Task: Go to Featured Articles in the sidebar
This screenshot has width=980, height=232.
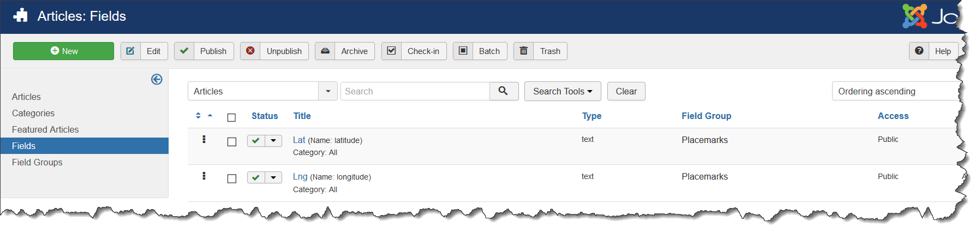Action: (45, 129)
